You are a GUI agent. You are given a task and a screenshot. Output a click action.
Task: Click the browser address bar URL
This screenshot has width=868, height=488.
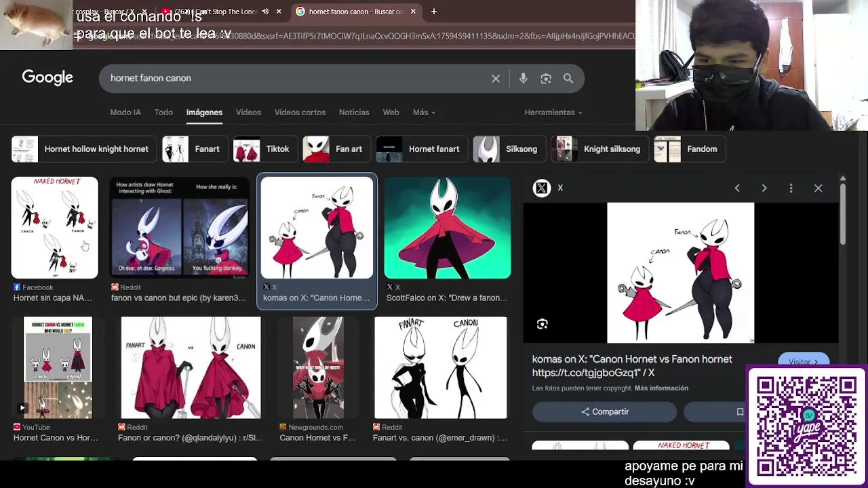353,35
